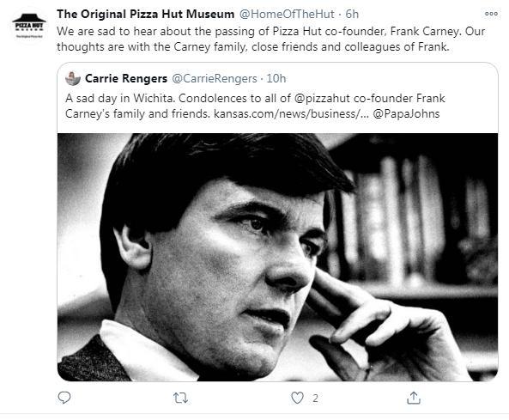509x420 pixels.
Task: Open the kansas.com/news/business article link
Action: (291, 113)
